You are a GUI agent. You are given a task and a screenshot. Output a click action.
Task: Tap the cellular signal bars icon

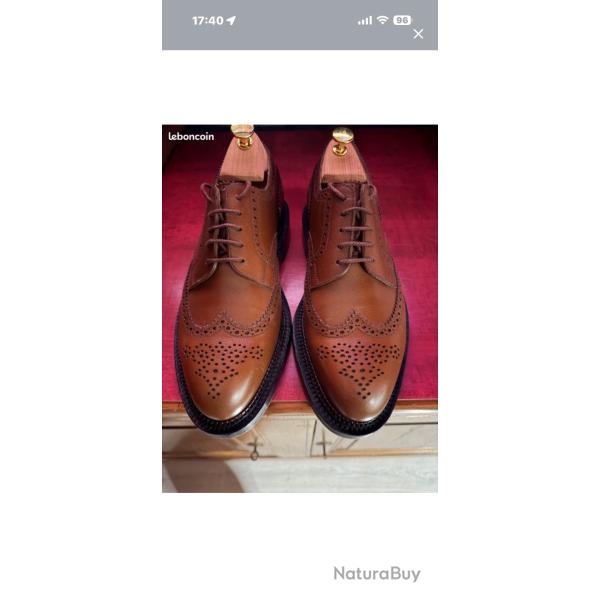pyautogui.click(x=365, y=21)
